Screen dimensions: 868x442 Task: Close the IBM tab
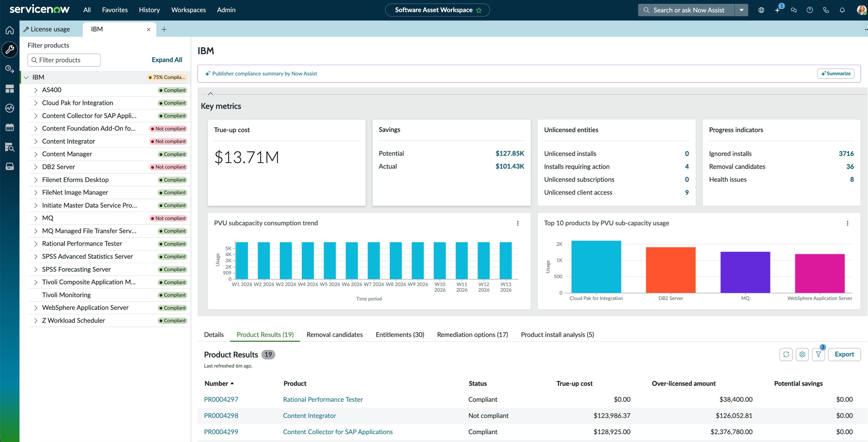click(x=148, y=30)
